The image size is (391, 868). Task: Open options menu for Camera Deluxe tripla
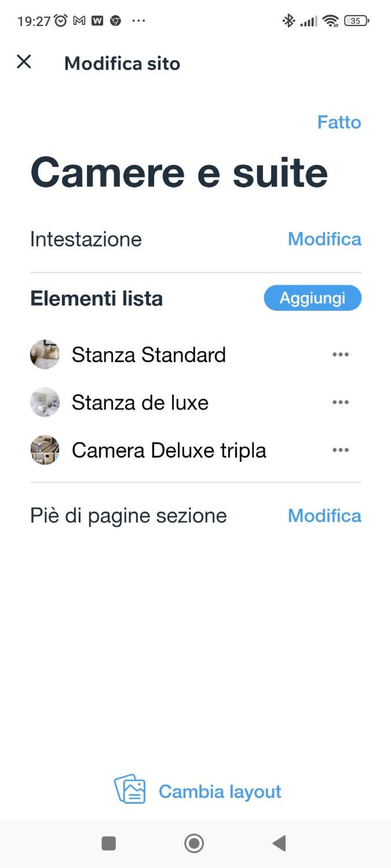[x=340, y=450]
